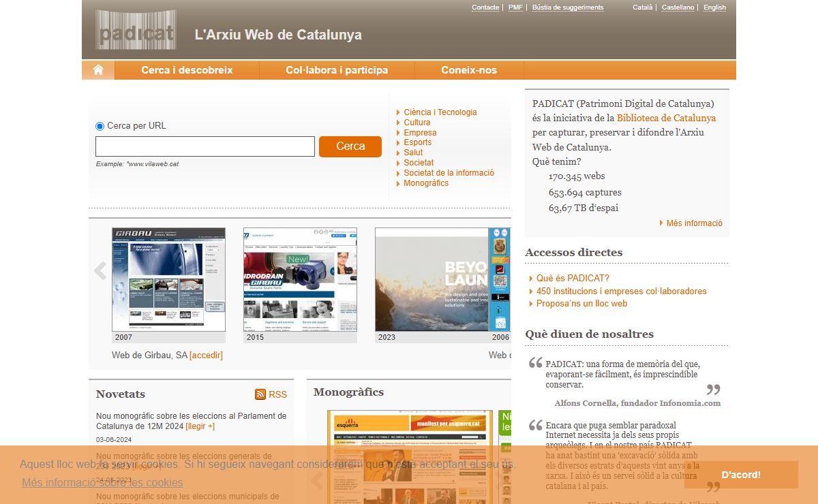Screen dimensions: 818x504
Task: Click the Alfons Cornella quote attribution
Action: pyautogui.click(x=637, y=403)
